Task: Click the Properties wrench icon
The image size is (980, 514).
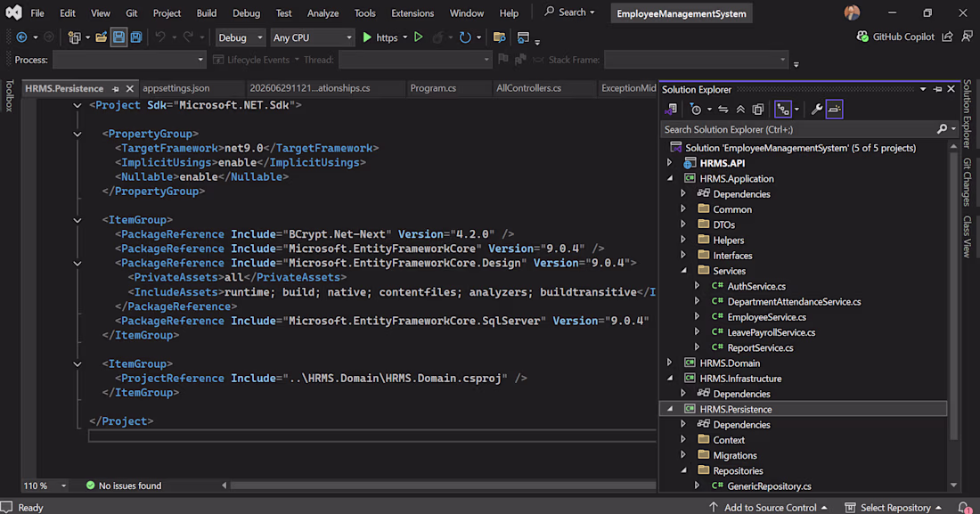Action: pyautogui.click(x=816, y=110)
